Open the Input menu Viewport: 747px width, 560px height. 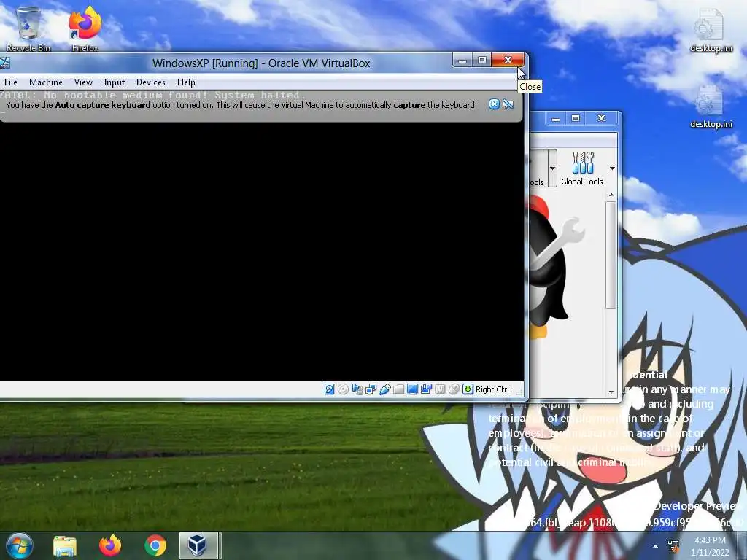[x=115, y=82]
